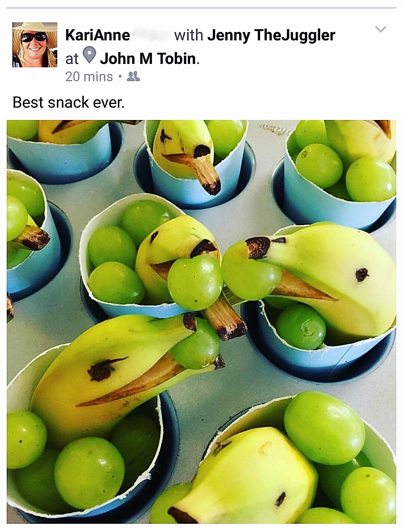Click the word 'at' before the pin
This screenshot has width=403, height=532.
(x=72, y=59)
